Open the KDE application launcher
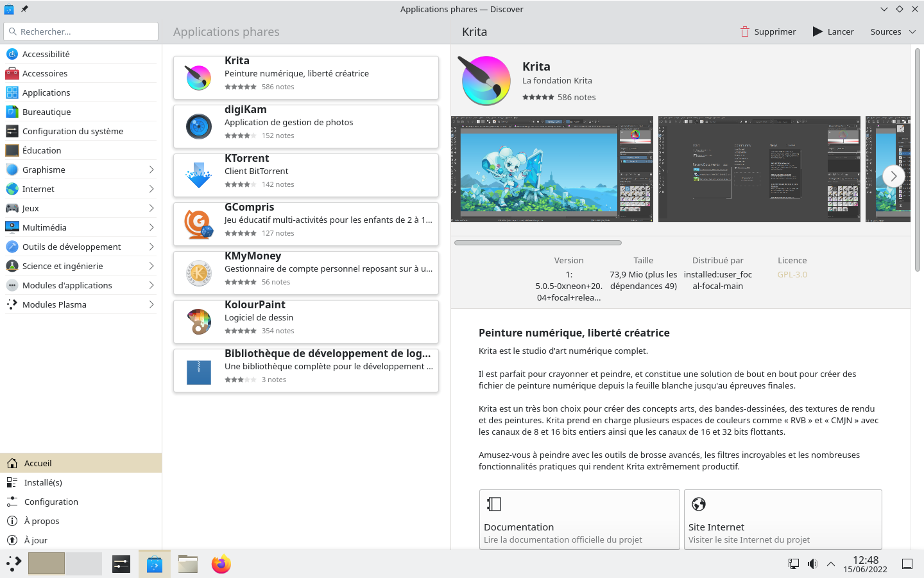The width and height of the screenshot is (924, 578). pos(13,564)
